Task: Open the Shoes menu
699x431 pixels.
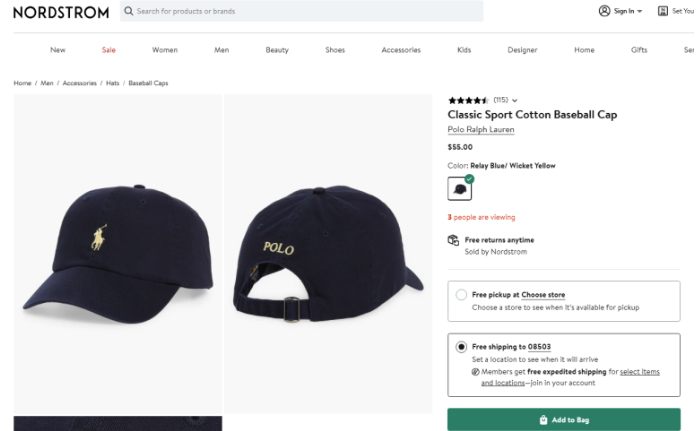Action: click(x=335, y=50)
